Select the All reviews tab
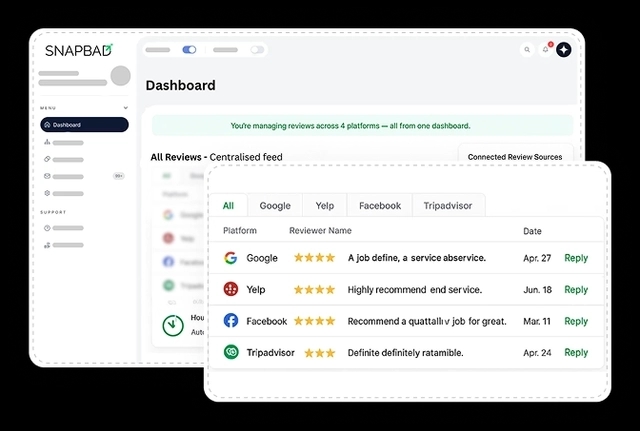 click(228, 206)
